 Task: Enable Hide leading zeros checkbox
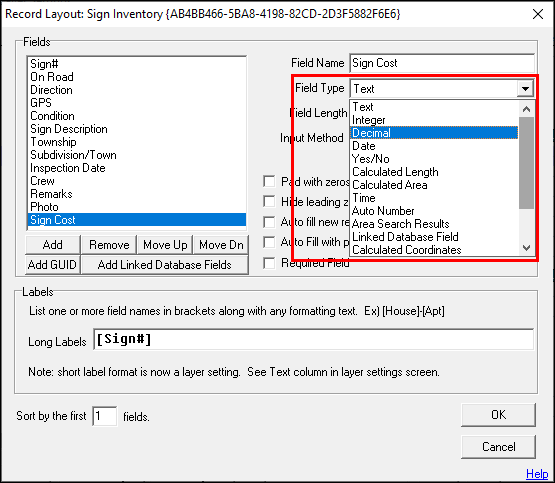pyautogui.click(x=269, y=202)
